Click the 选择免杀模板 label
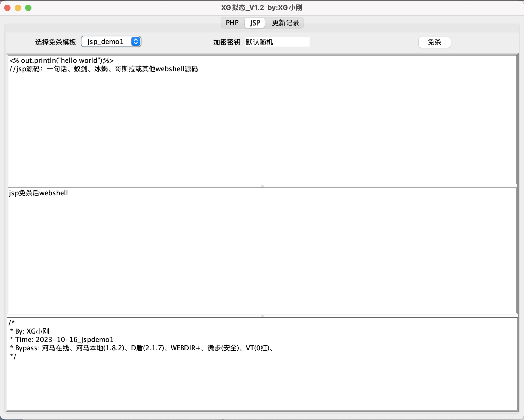The image size is (524, 420). [56, 42]
